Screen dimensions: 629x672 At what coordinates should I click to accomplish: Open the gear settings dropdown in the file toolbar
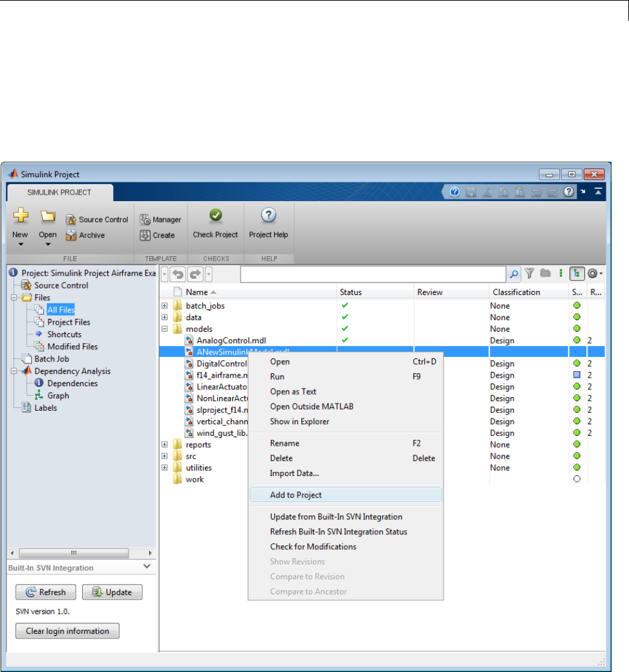[x=595, y=274]
